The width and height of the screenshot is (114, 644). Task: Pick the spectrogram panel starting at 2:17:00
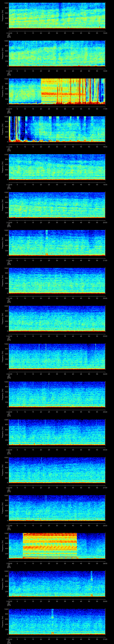(57, 129)
